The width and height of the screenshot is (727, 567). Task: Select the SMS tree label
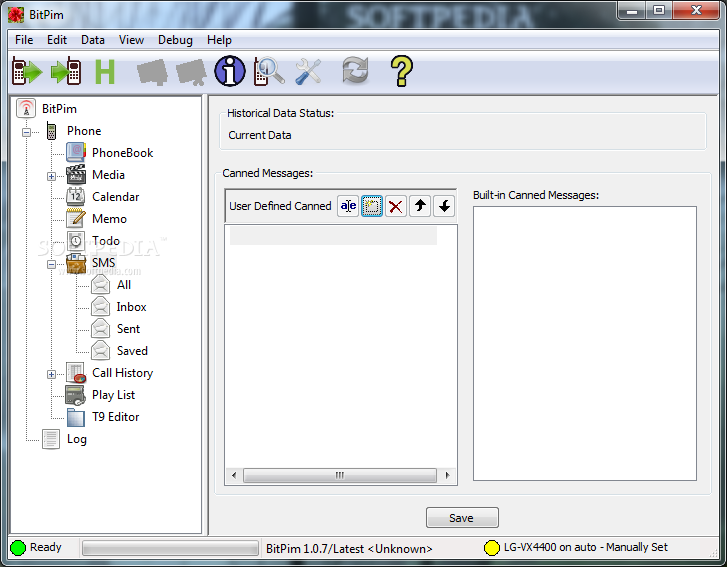103,262
